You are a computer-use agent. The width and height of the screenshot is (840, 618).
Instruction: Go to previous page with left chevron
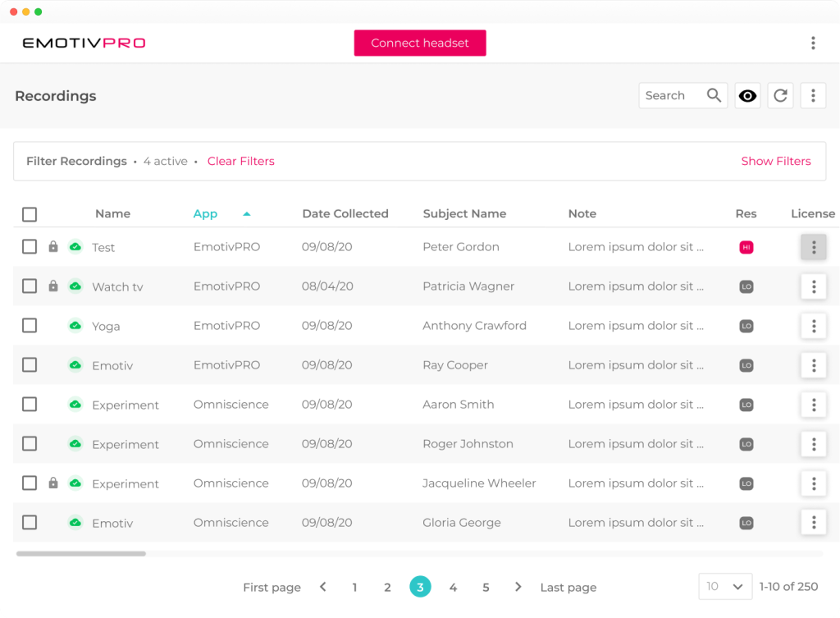tap(323, 587)
